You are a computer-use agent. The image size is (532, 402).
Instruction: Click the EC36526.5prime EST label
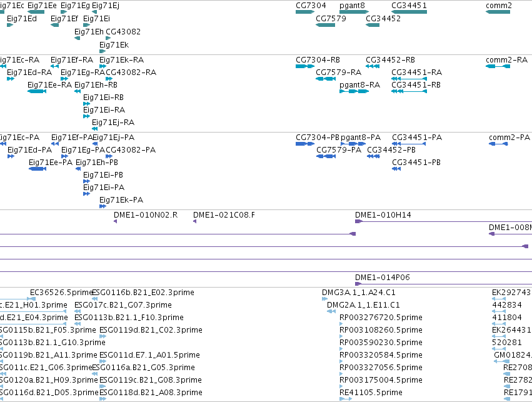coord(61,293)
